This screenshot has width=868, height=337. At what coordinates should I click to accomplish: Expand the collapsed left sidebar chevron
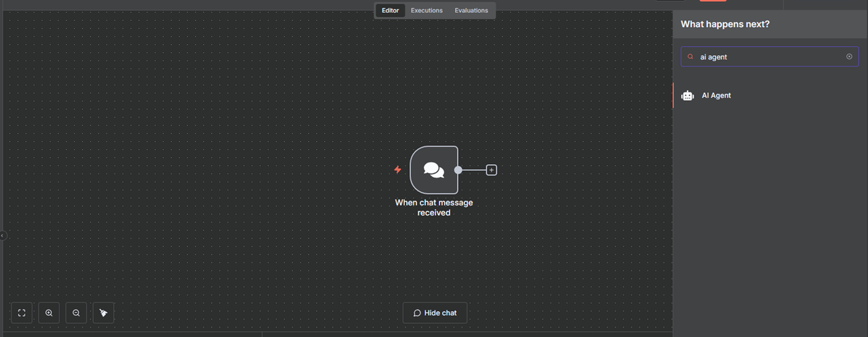coord(3,235)
